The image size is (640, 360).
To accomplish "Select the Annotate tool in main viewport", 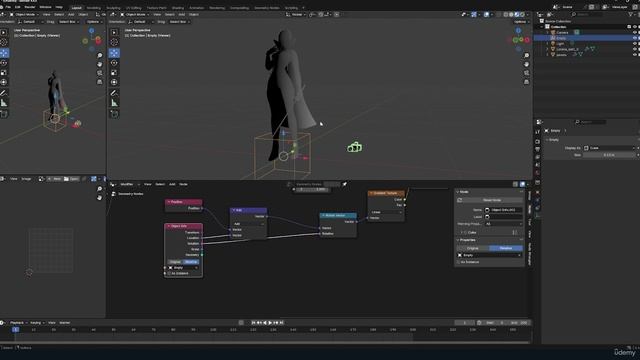I will (114, 93).
